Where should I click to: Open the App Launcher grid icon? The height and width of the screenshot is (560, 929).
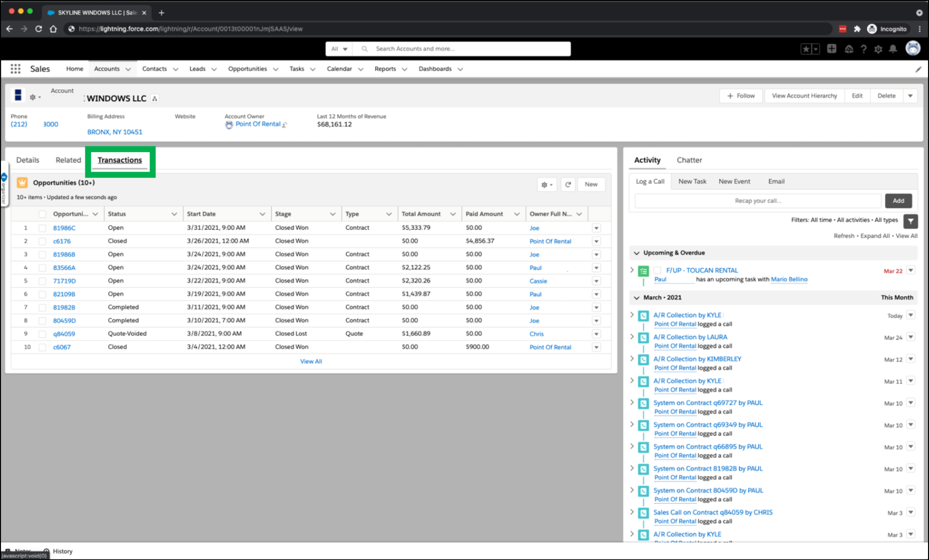click(15, 69)
